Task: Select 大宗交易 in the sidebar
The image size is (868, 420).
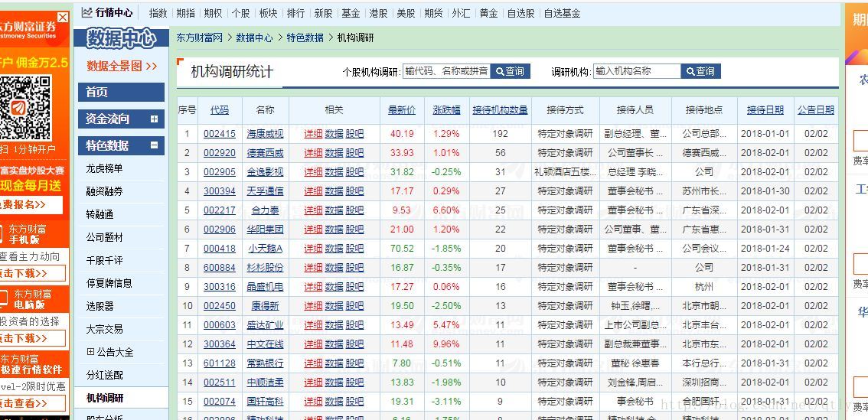Action: (105, 329)
